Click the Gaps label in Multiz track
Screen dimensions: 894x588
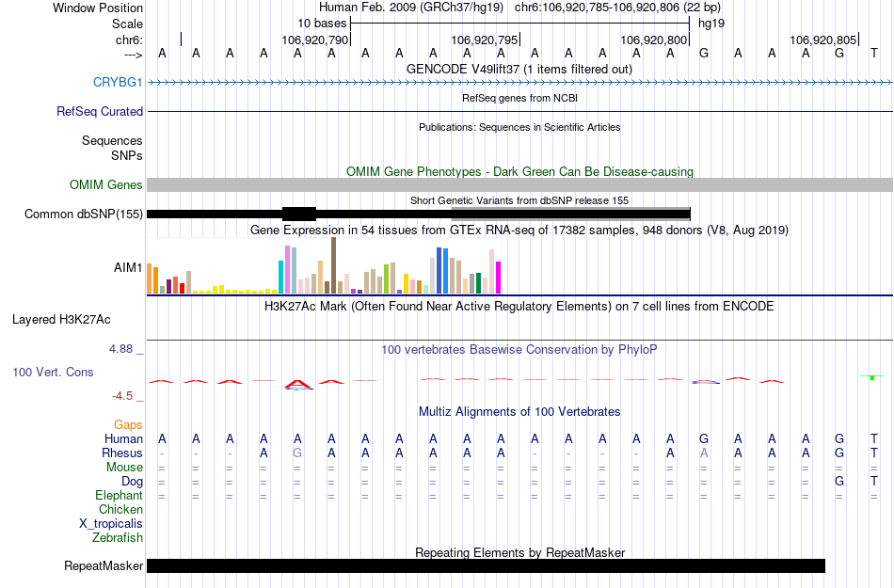[x=128, y=424]
